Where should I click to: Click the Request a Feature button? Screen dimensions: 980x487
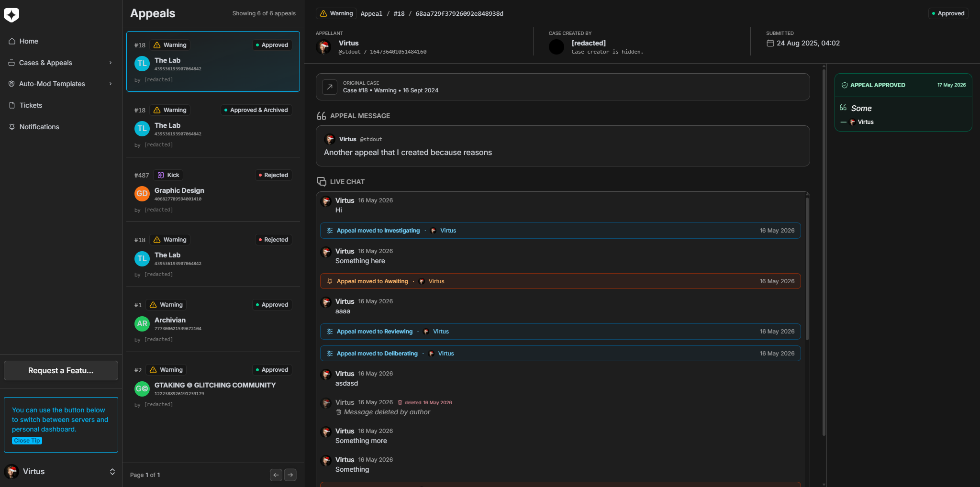click(61, 370)
